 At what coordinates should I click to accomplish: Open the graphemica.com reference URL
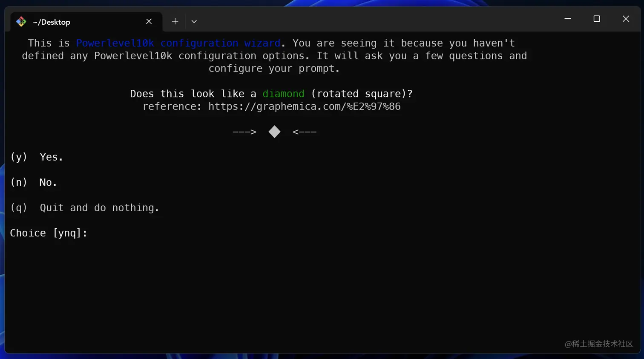tap(305, 106)
